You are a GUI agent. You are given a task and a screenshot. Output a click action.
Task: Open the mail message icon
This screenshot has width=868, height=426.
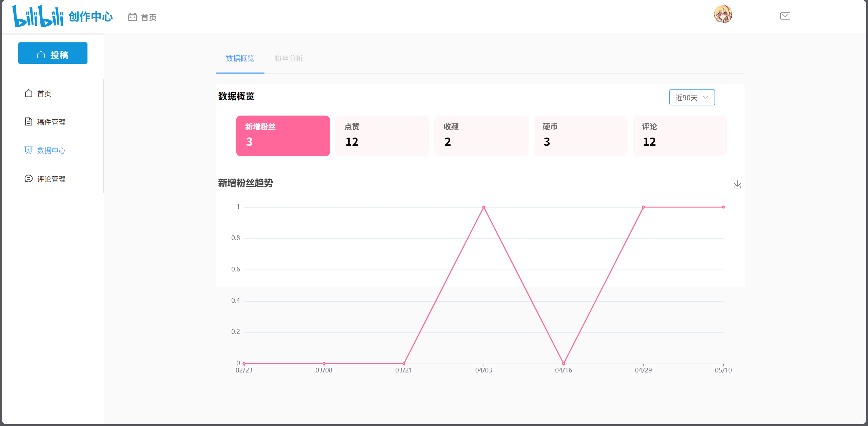[785, 16]
